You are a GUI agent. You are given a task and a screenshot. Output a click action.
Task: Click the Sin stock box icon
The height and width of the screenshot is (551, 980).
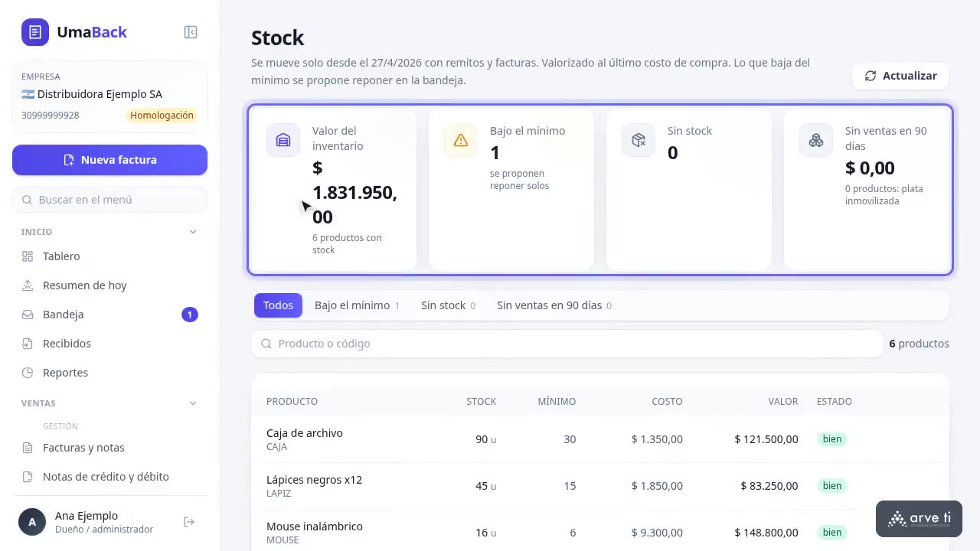pyautogui.click(x=639, y=140)
